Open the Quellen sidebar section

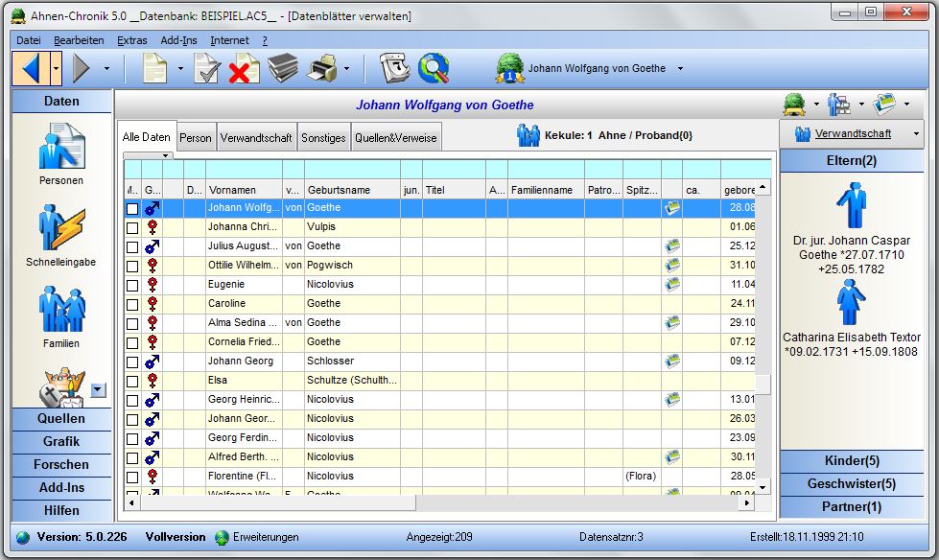(61, 419)
